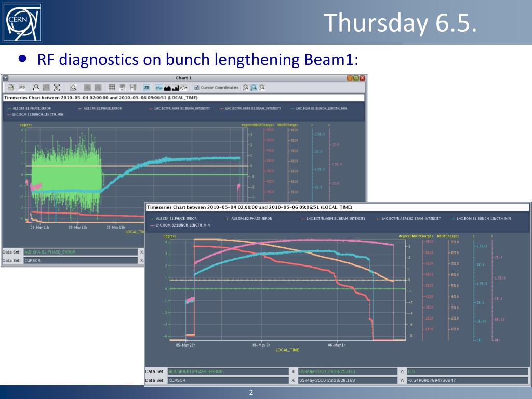Click the zoom-to-fit selection icon

[57, 87]
